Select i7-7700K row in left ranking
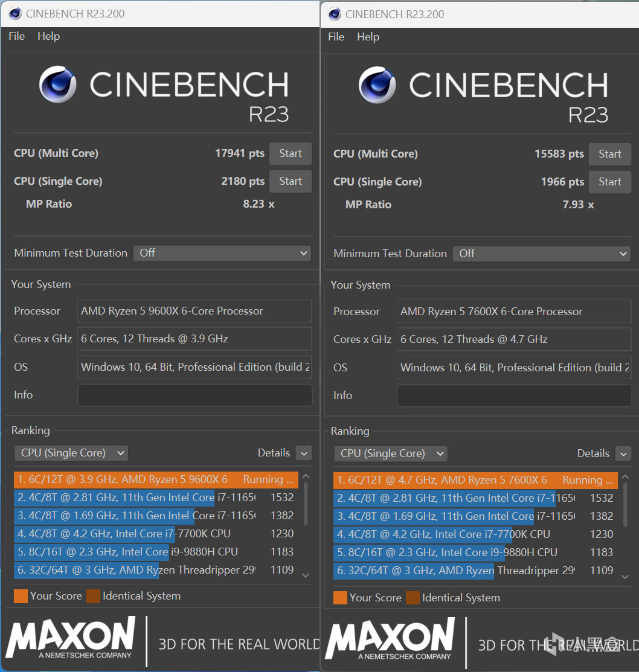This screenshot has width=639, height=672. [x=156, y=534]
